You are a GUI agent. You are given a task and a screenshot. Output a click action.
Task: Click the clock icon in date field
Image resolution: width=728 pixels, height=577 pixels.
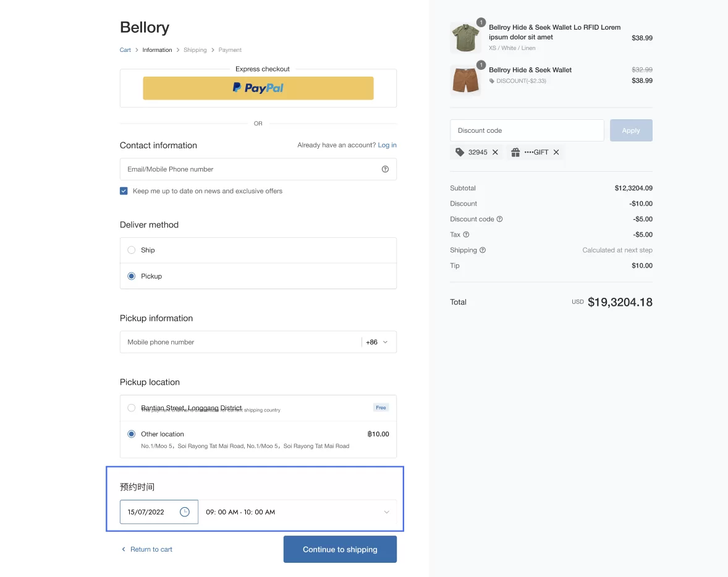point(184,512)
